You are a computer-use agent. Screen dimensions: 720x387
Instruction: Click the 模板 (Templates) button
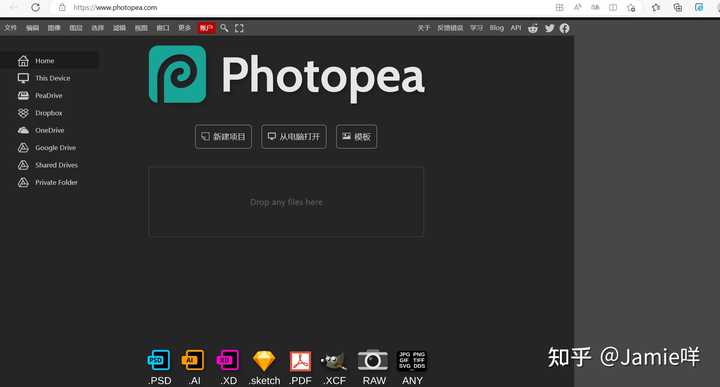(x=356, y=136)
